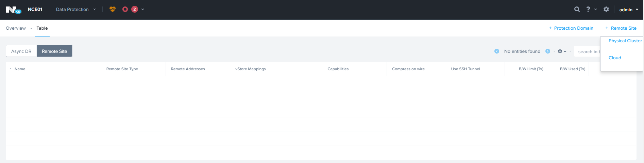Go to next page arrow icon
This screenshot has width=644, height=163.
click(x=547, y=51)
